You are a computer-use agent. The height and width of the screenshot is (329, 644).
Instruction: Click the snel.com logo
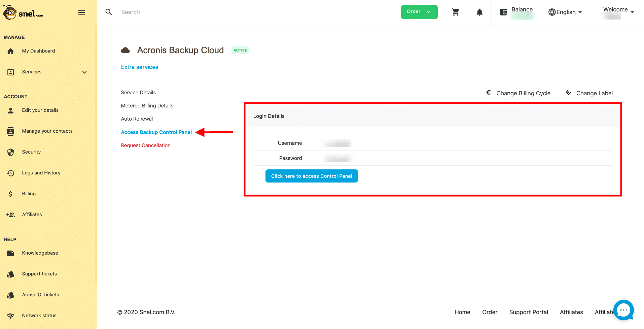coord(23,13)
